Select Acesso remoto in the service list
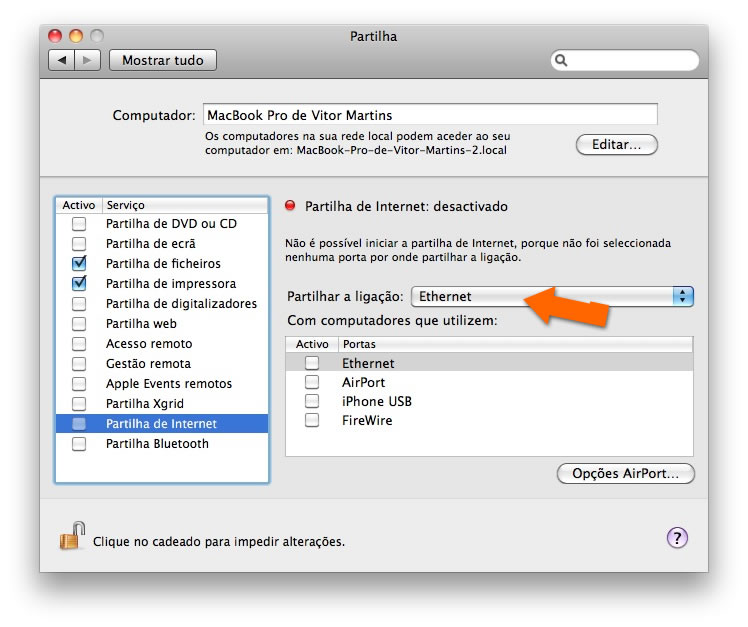 click(149, 344)
